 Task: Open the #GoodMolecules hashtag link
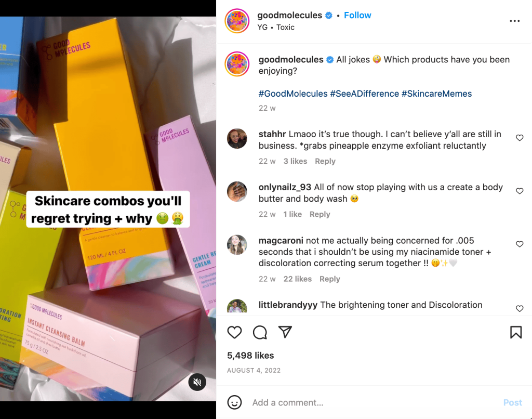pyautogui.click(x=293, y=94)
